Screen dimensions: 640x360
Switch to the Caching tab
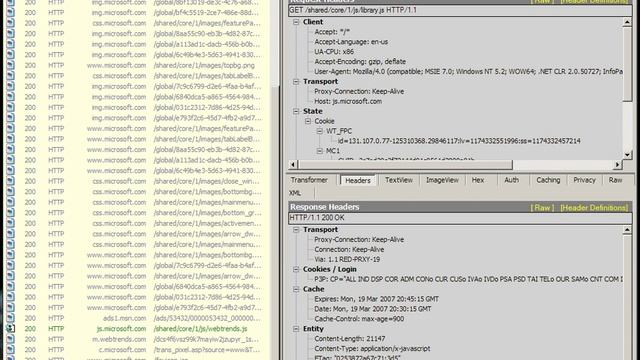click(548, 180)
